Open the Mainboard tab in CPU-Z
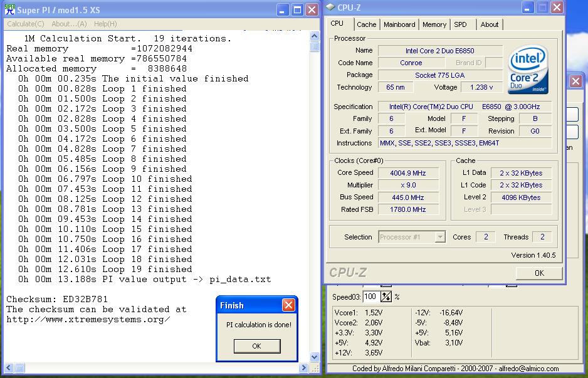The height and width of the screenshot is (378, 588). 399,24
